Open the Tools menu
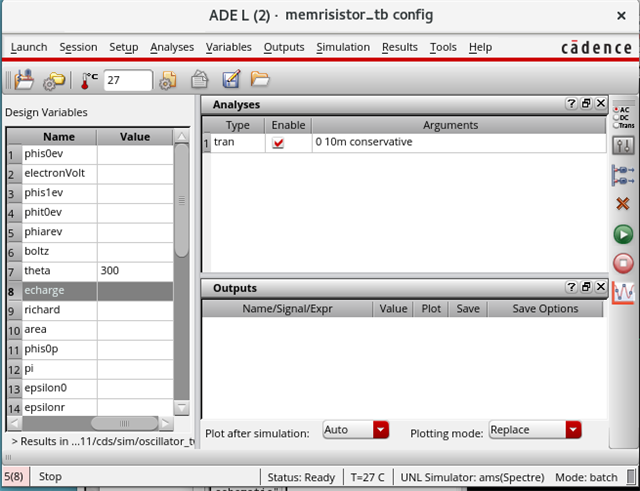 [443, 47]
